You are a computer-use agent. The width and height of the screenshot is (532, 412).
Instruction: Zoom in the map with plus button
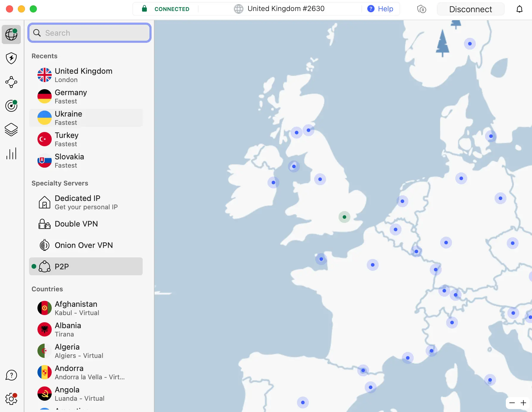pyautogui.click(x=523, y=403)
